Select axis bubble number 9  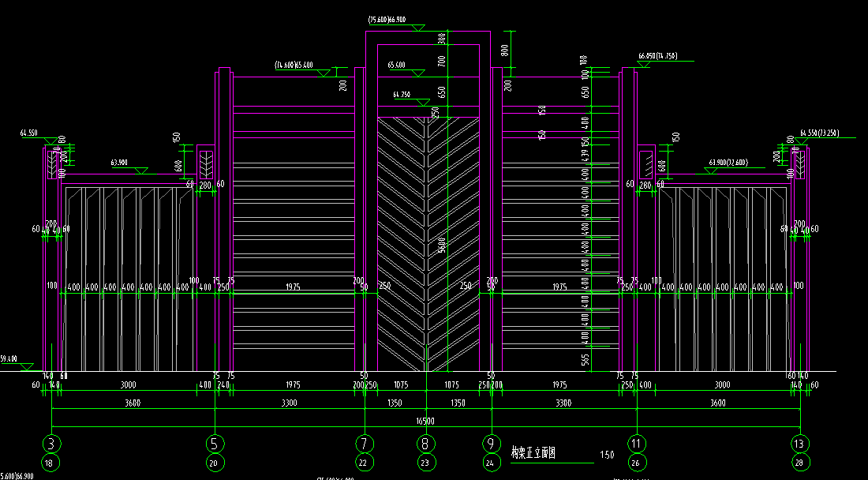click(x=491, y=444)
